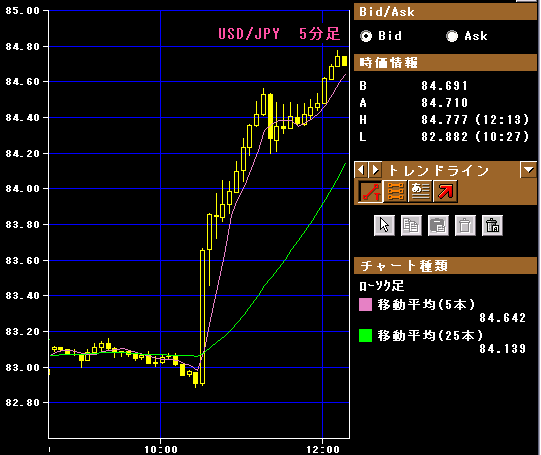The width and height of the screenshot is (541, 455).
Task: Select the red arrow drawing tool
Action: tap(445, 191)
